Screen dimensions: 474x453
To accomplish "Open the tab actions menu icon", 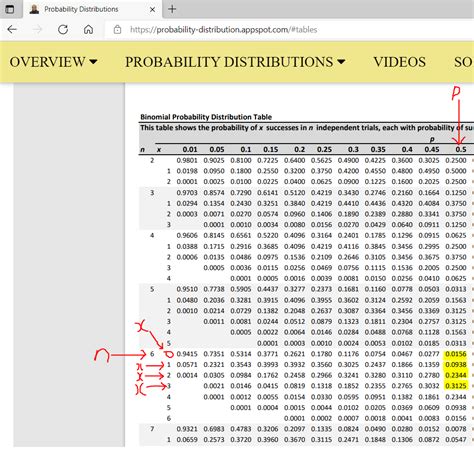I will pyautogui.click(x=10, y=9).
